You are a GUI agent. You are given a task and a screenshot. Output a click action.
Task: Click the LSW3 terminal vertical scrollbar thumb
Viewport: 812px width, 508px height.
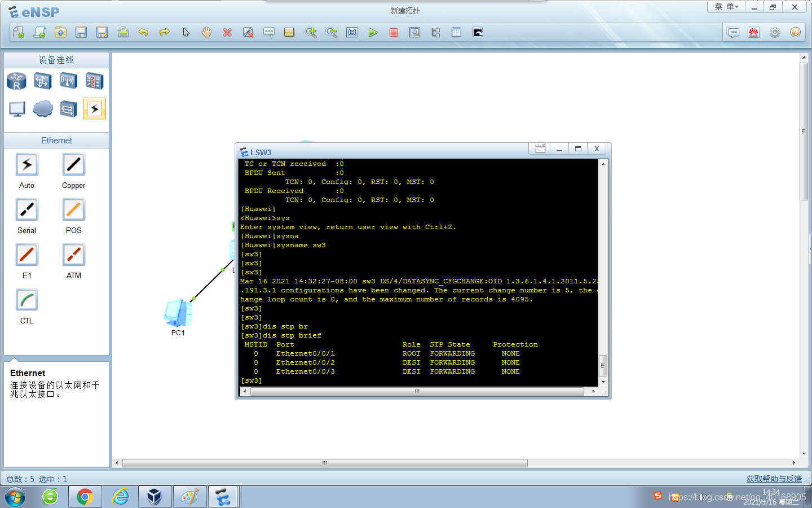[x=603, y=366]
